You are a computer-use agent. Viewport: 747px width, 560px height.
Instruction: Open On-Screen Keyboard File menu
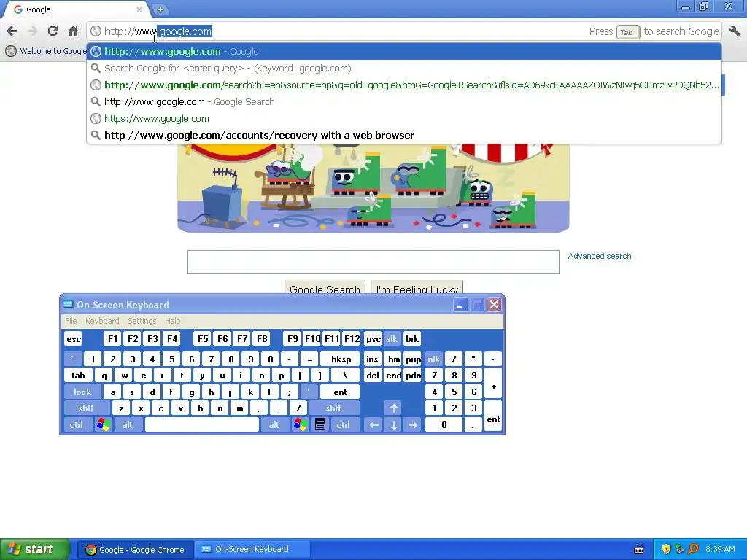point(71,321)
